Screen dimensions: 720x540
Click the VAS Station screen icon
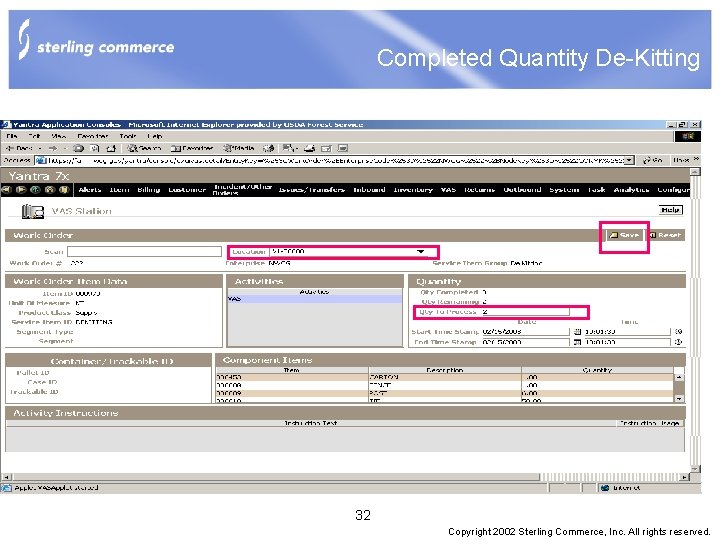coord(33,211)
